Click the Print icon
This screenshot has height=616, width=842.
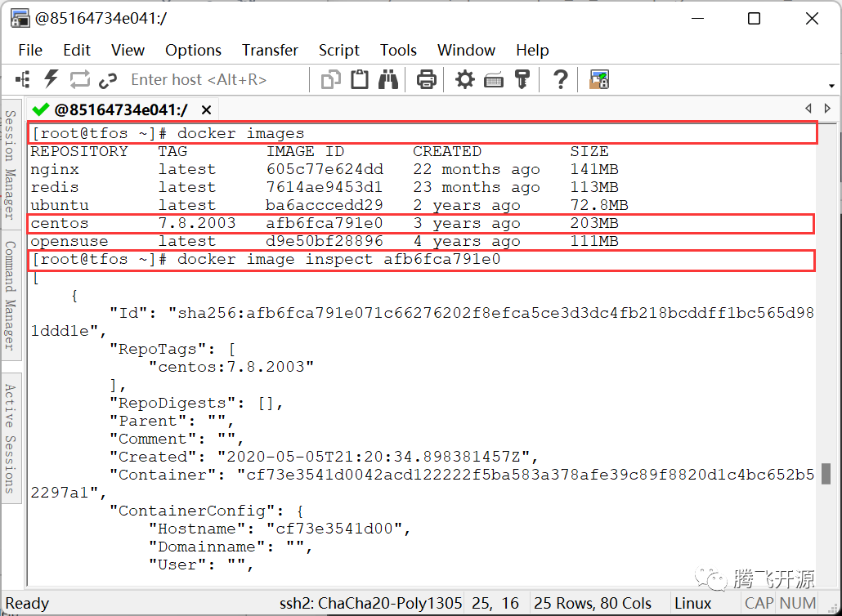[x=427, y=80]
